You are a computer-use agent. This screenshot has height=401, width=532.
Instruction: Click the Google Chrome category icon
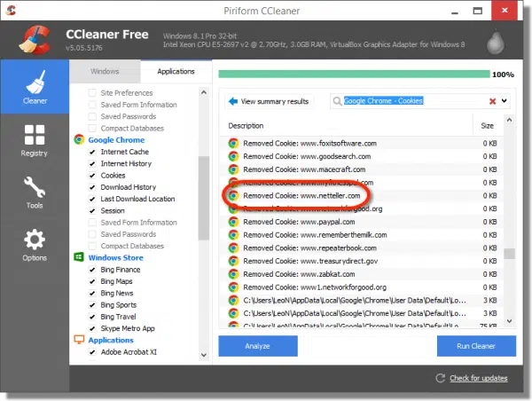pos(79,139)
